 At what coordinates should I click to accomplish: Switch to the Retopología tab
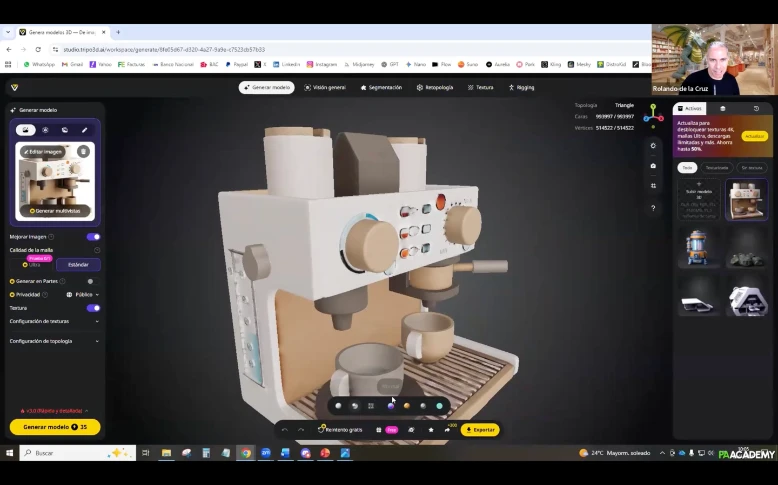tap(434, 87)
